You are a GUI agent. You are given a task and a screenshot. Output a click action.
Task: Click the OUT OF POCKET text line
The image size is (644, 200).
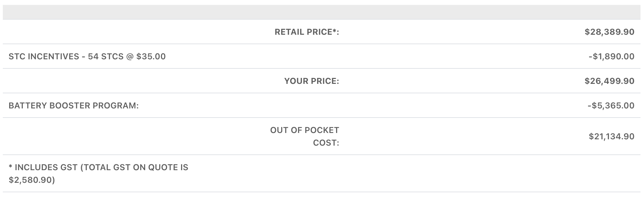pyautogui.click(x=304, y=130)
